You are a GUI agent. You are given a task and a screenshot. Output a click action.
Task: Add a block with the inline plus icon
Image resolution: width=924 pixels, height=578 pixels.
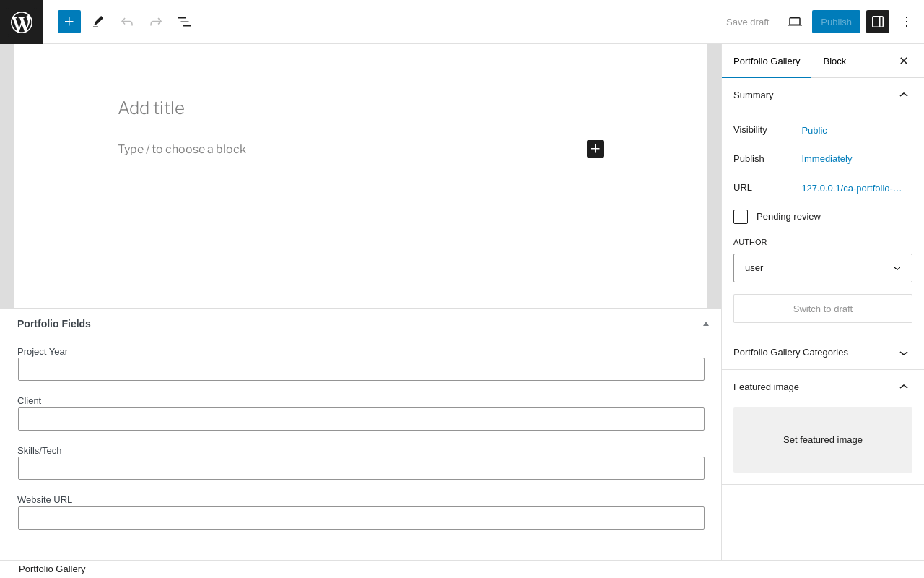pyautogui.click(x=596, y=149)
